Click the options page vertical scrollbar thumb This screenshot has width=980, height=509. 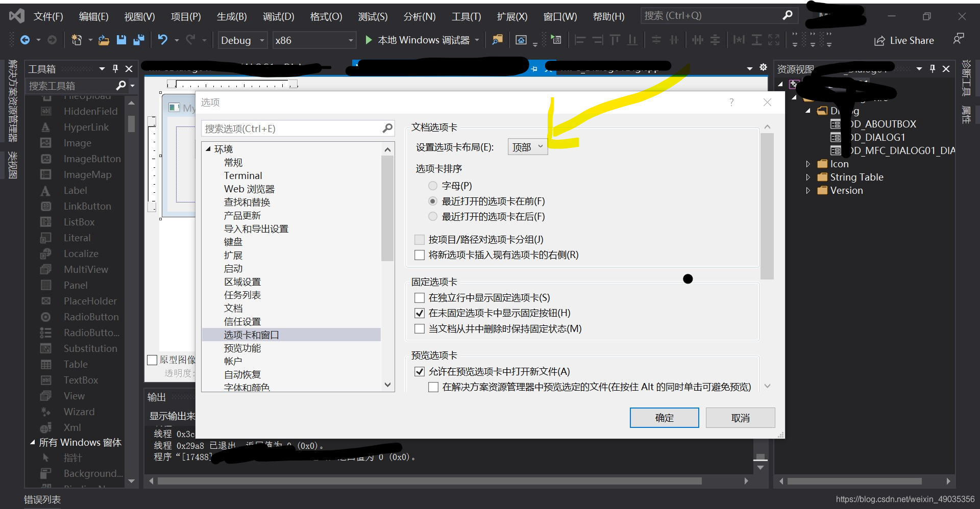767,206
